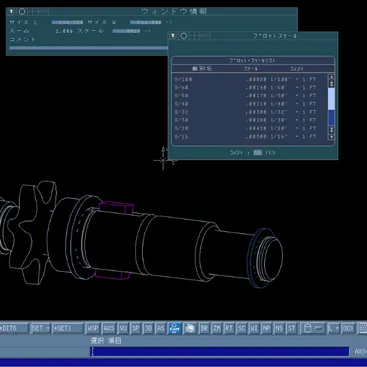Click the *SET1 field in the toolbar
Viewport: 367px width, 367px height.
click(68, 328)
